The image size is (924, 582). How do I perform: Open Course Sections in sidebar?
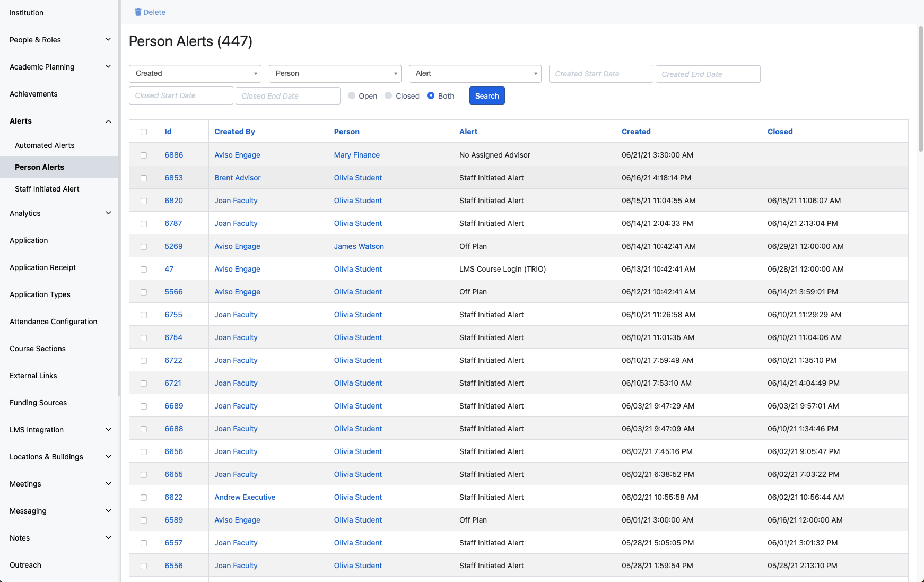point(38,349)
